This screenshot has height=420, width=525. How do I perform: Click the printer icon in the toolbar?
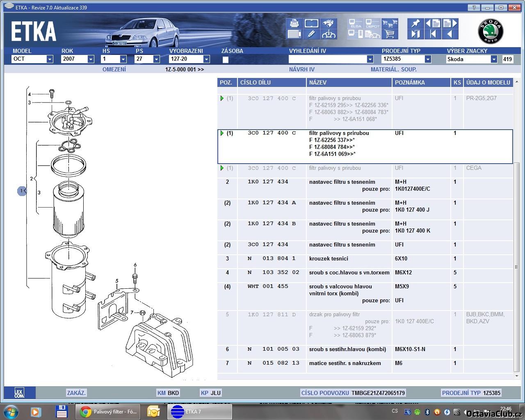tap(294, 23)
